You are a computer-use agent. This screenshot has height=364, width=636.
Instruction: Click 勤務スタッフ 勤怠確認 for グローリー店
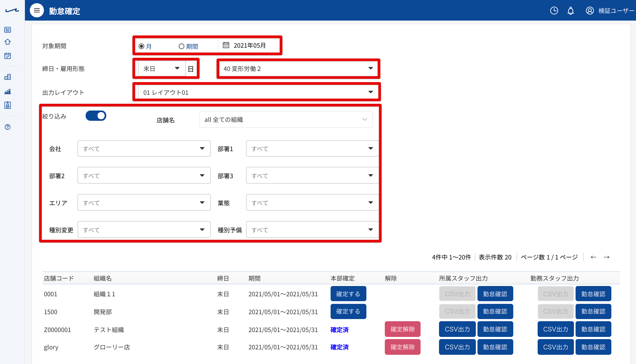point(593,347)
